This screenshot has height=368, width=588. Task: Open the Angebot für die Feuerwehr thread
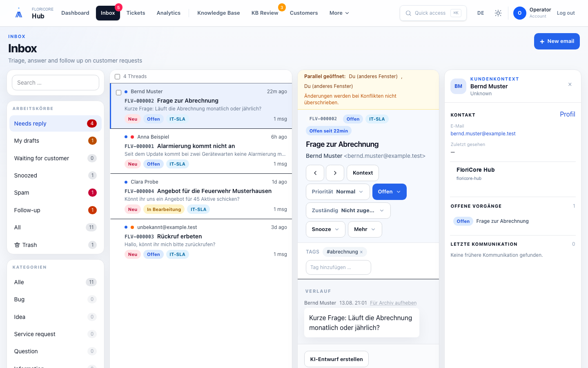[201, 196]
